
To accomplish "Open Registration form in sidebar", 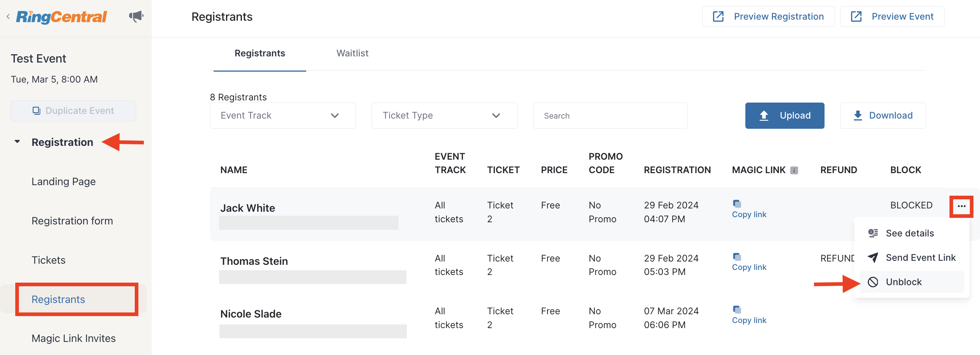I will tap(72, 221).
